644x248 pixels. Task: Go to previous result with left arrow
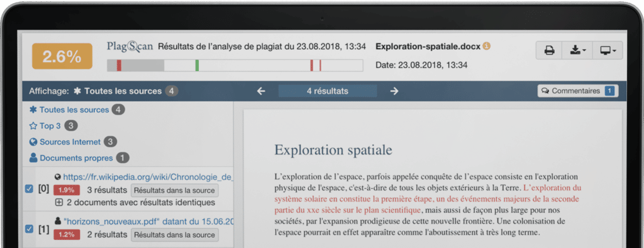(x=261, y=91)
